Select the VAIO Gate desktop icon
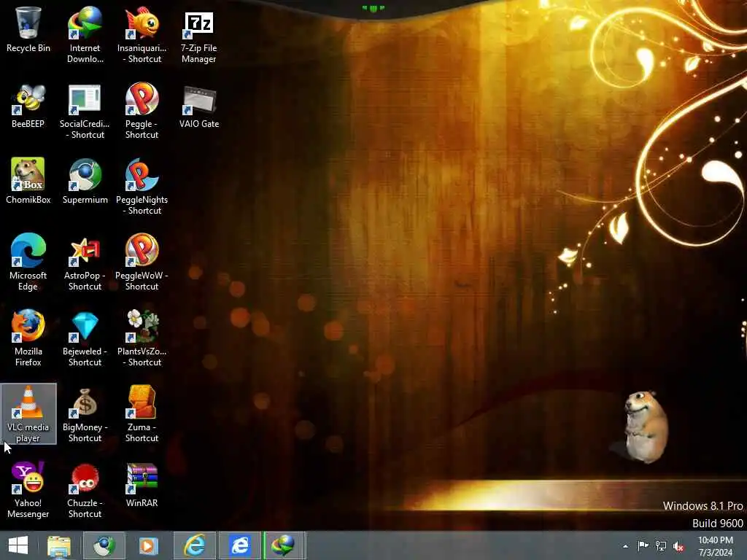This screenshot has height=560, width=747. coord(199,106)
